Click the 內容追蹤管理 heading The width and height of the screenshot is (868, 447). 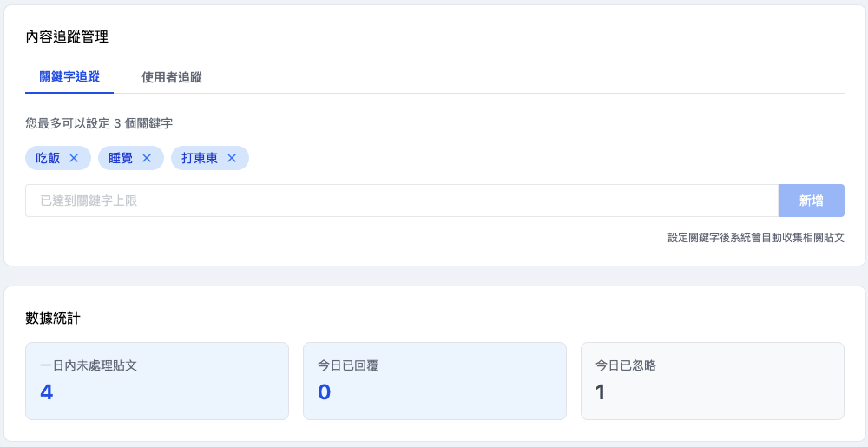click(67, 36)
